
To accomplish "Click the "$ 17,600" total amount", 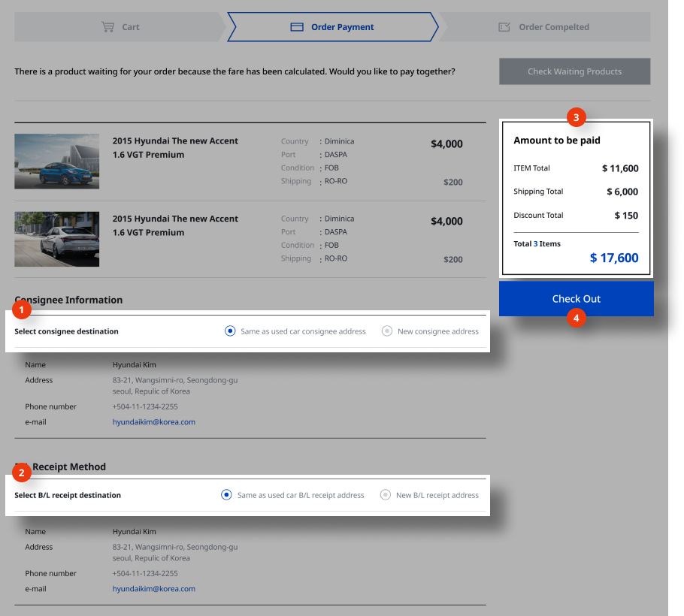I will click(x=614, y=258).
